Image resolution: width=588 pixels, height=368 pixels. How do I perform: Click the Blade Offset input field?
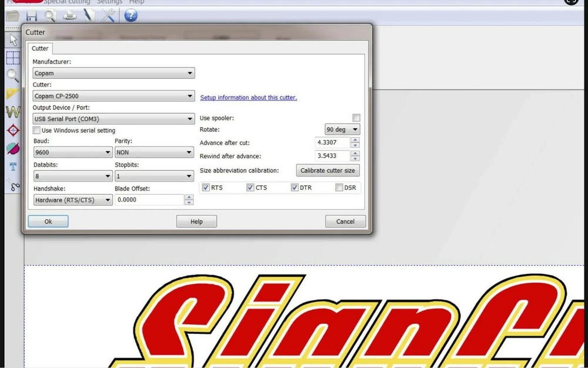point(149,200)
